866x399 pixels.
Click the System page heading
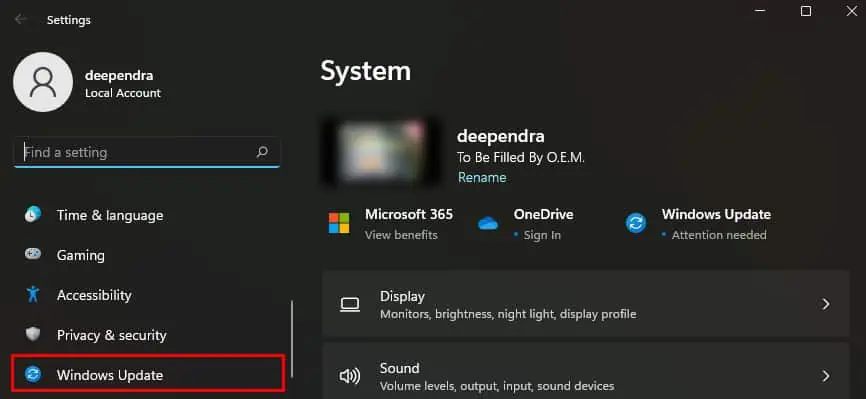(x=366, y=71)
